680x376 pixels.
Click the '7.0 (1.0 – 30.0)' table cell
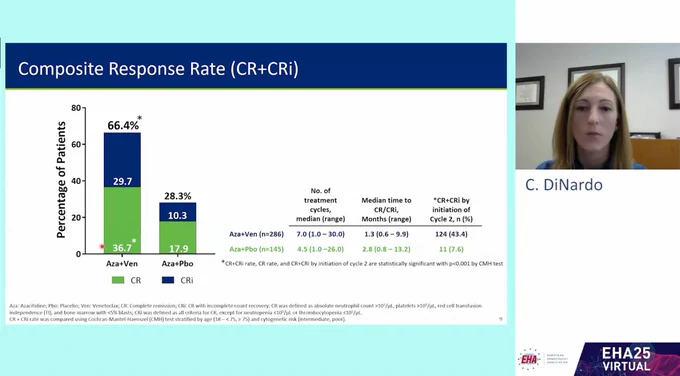(320, 234)
